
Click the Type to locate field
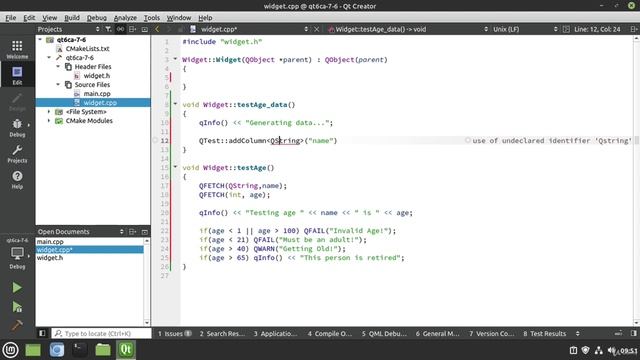tap(101, 333)
